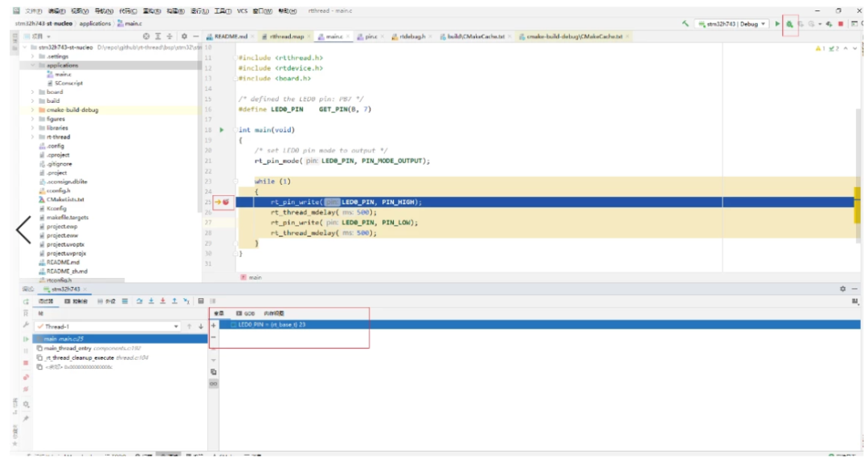Toggle mute breakpoints in debug sidebar
Screen dimensions: 868x462
[x=27, y=388]
